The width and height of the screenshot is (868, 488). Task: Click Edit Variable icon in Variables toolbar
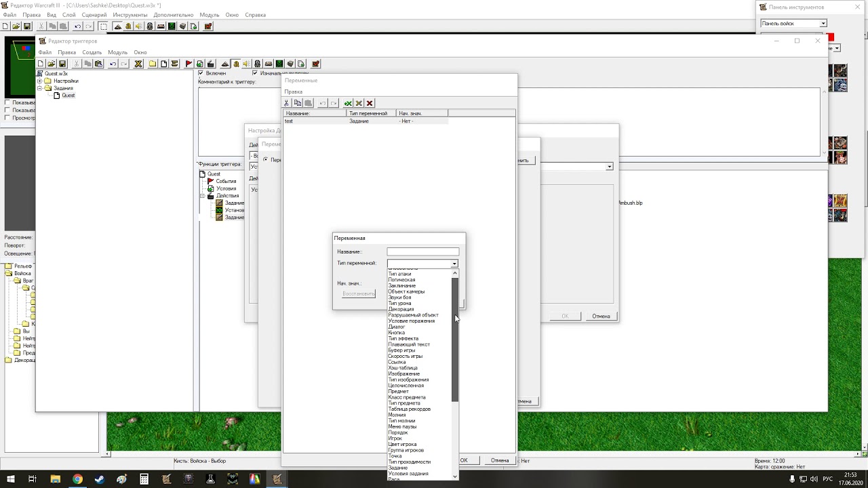click(359, 103)
